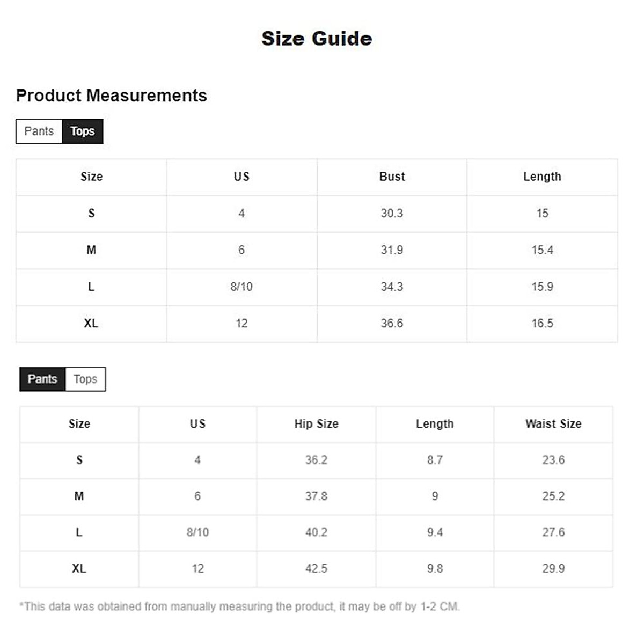Click the Product Measurements heading

[x=112, y=96]
